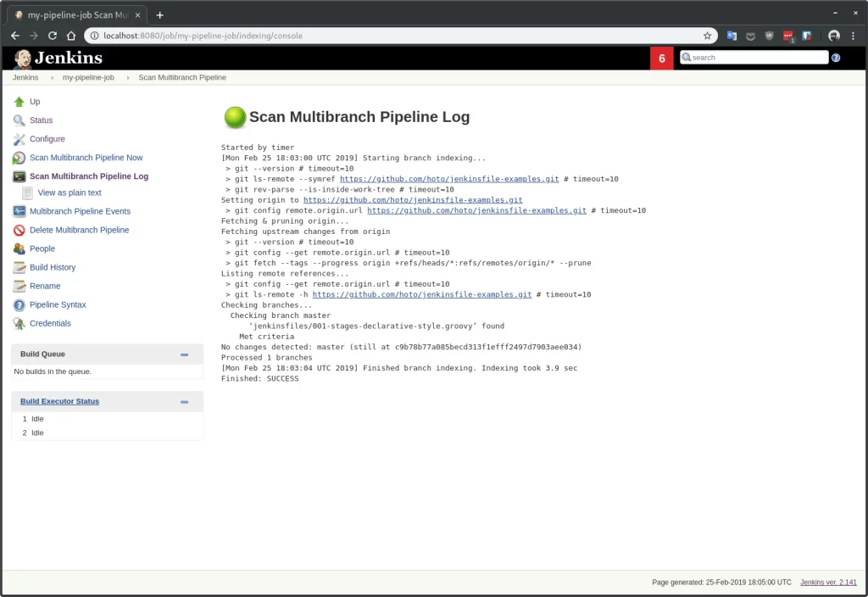Open breadcrumb menu arrow after Jenkins
Image resolution: width=868 pixels, height=597 pixels.
(52, 77)
